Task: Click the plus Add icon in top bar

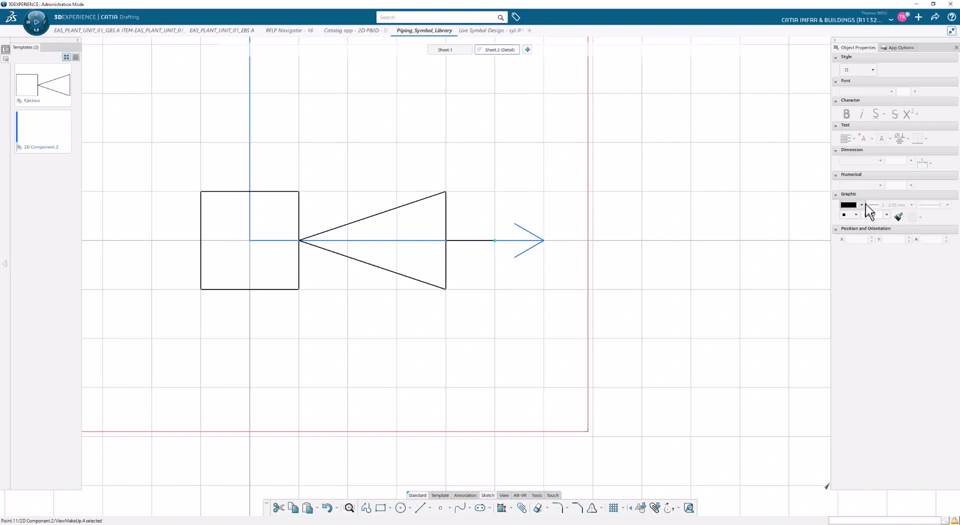Action: pyautogui.click(x=918, y=17)
